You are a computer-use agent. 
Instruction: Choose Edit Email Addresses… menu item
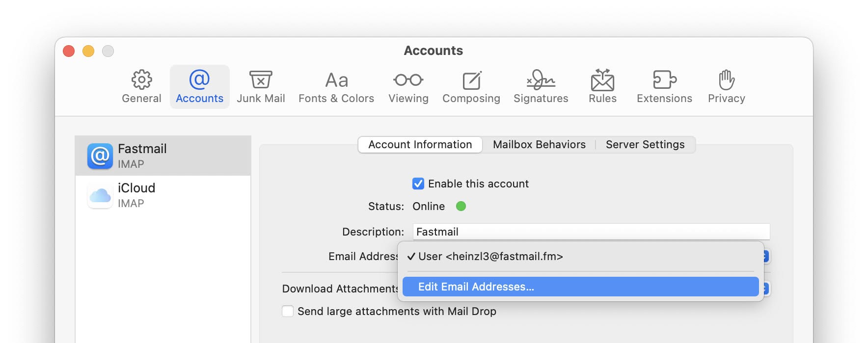click(581, 287)
